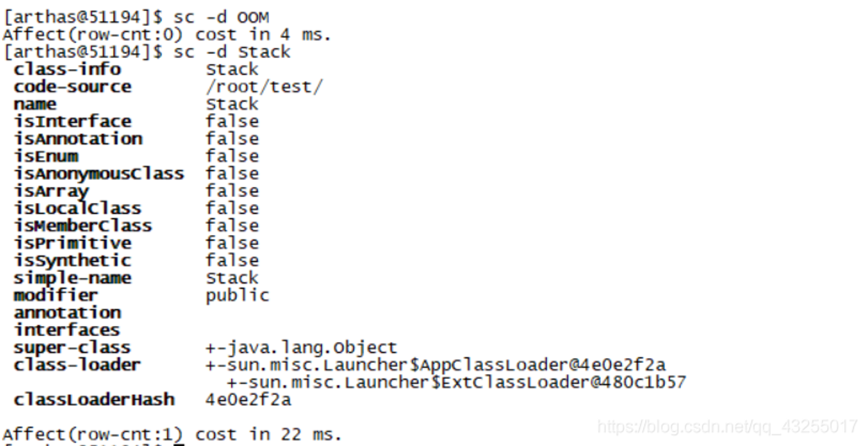
Task: Click the +-java.lang.Object super-class entry
Action: click(x=301, y=348)
